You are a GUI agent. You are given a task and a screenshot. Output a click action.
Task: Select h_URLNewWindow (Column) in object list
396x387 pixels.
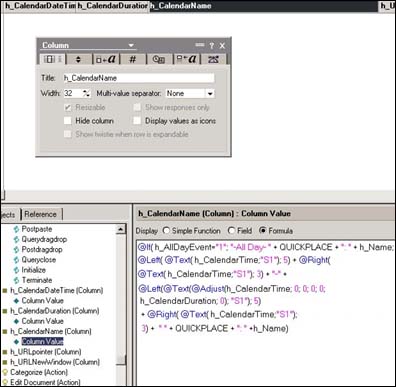55,362
